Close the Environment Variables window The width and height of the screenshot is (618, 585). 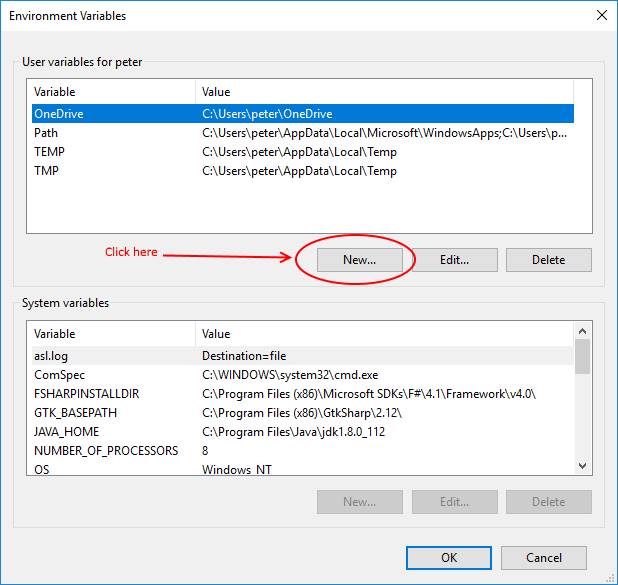(x=601, y=16)
